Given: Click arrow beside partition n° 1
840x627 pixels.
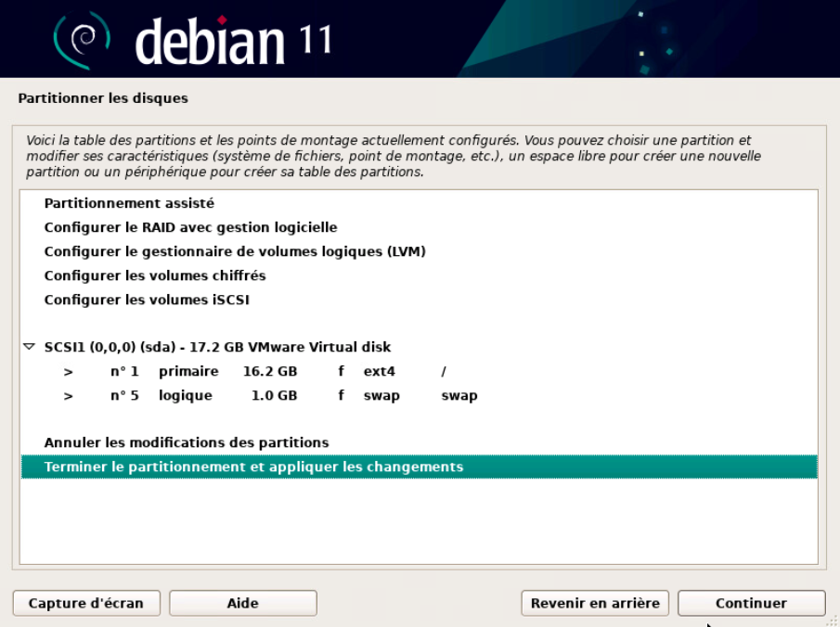Looking at the screenshot, I should [x=68, y=372].
